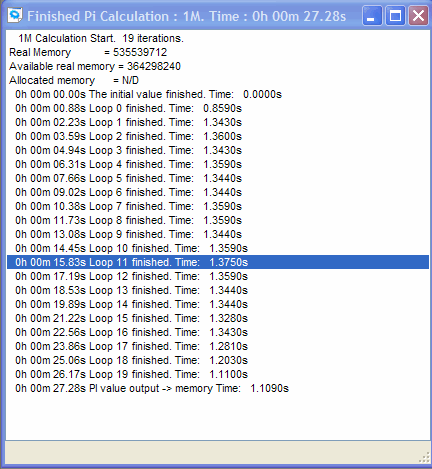Select the Loop 14 finished row
Screen dimensions: 432x469
click(218, 304)
